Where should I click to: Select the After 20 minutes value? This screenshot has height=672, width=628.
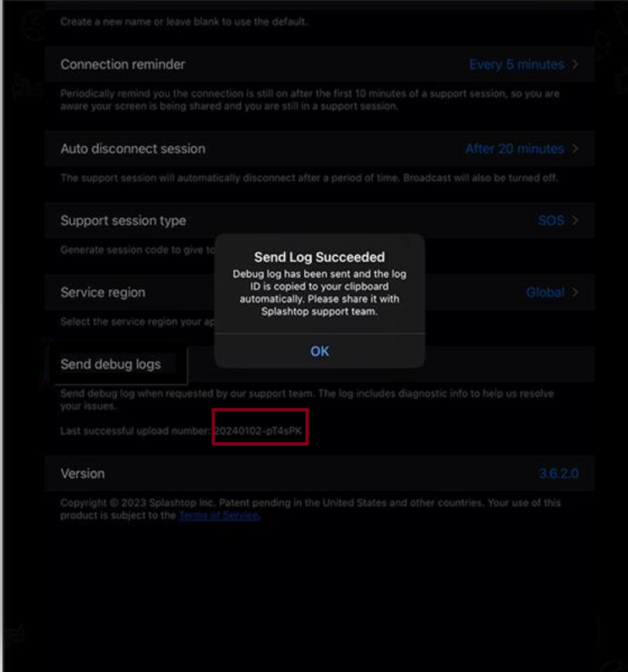515,149
